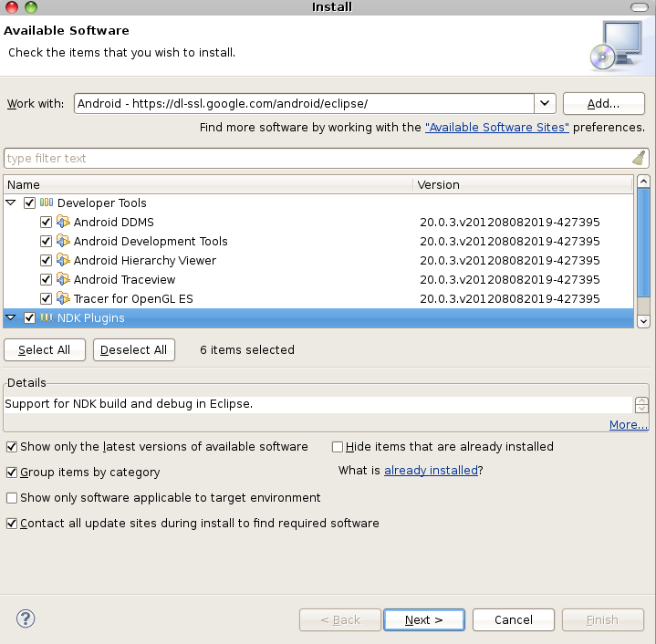656x644 pixels.
Task: Click the Android Traceview plugin icon
Action: (x=63, y=279)
